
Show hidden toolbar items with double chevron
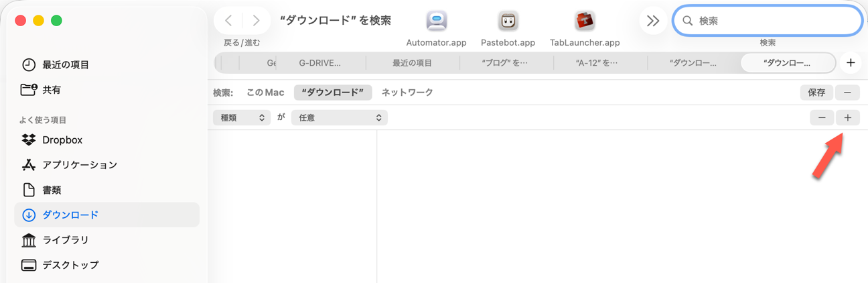(653, 21)
